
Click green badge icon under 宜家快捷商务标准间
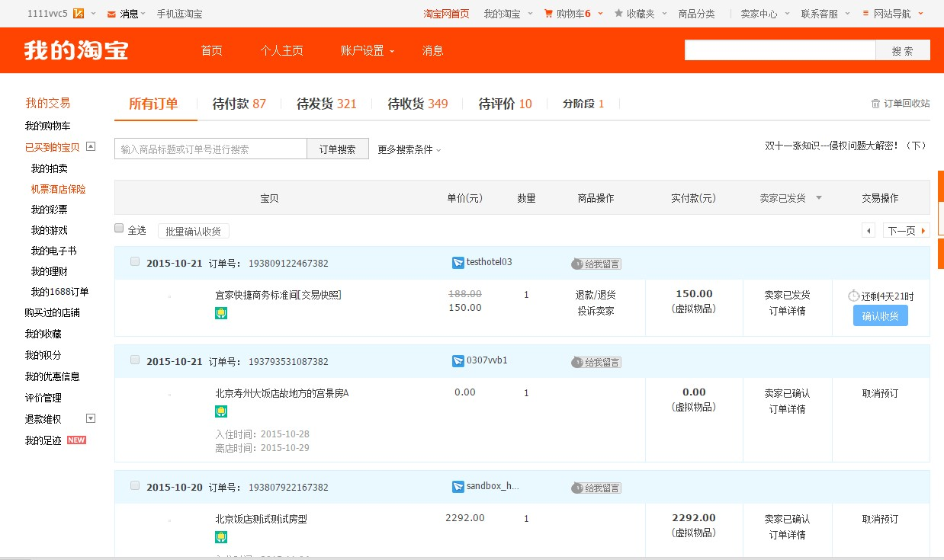pos(221,313)
